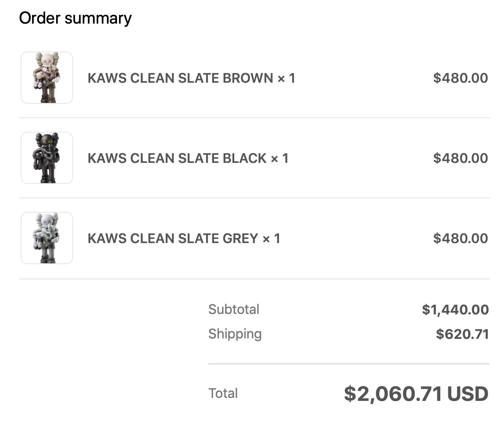Image resolution: width=504 pixels, height=422 pixels.
Task: Click the $620.71 shipping amount
Action: (x=462, y=334)
